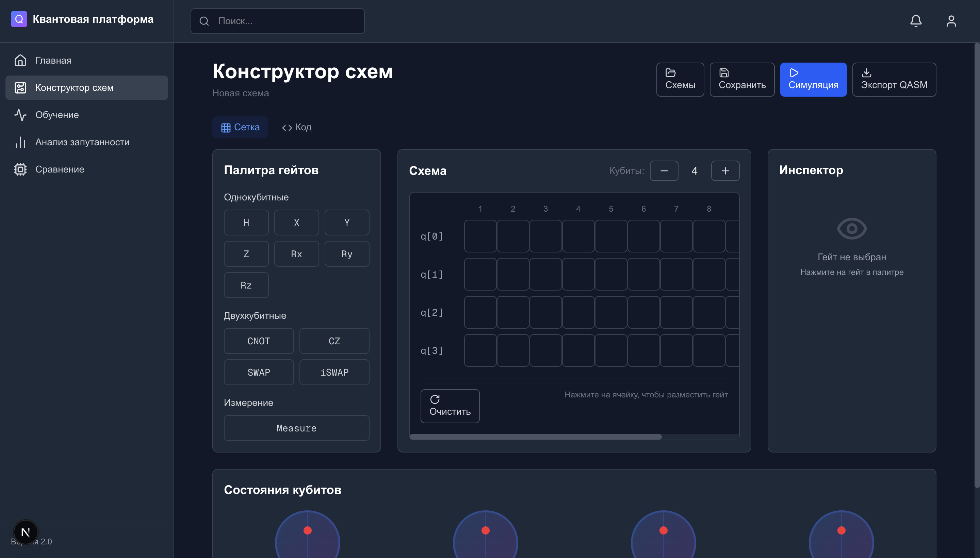Select the Rz gate

246,285
